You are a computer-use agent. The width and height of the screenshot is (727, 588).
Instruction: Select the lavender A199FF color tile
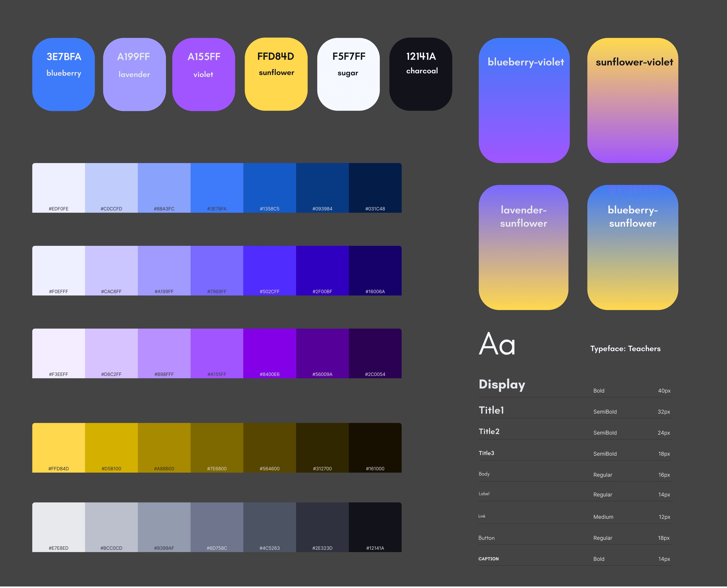click(x=134, y=74)
